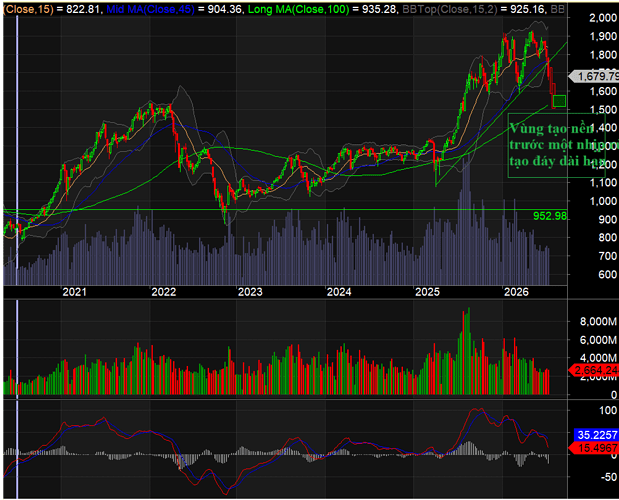Click the 2025 year label on time axis
This screenshot has height=500, width=619.
pyautogui.click(x=427, y=292)
